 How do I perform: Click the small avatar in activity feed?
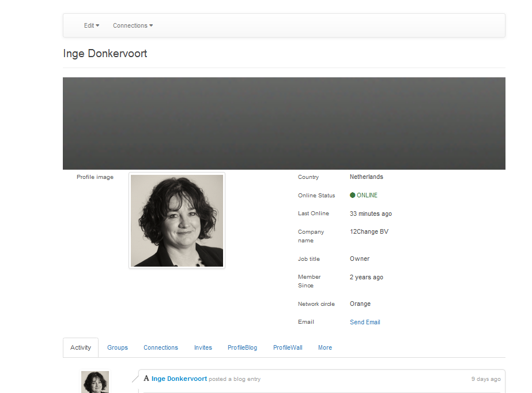tap(95, 382)
